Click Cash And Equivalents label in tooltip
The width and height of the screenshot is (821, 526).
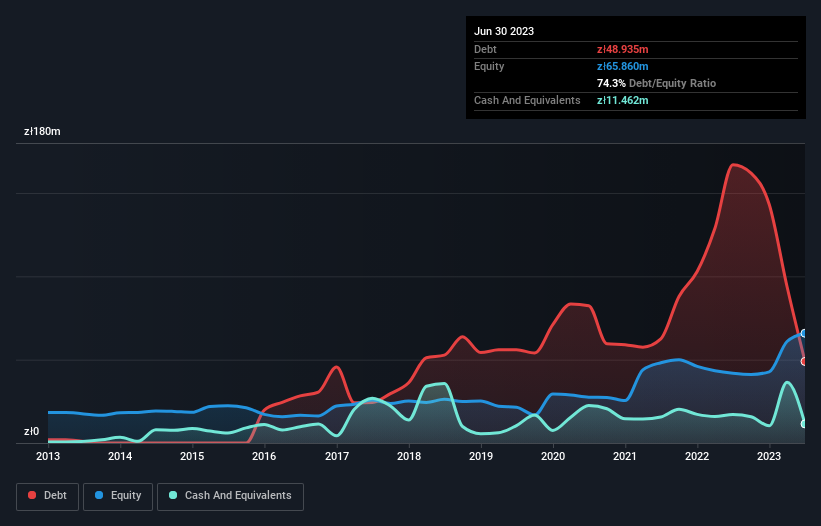527,100
